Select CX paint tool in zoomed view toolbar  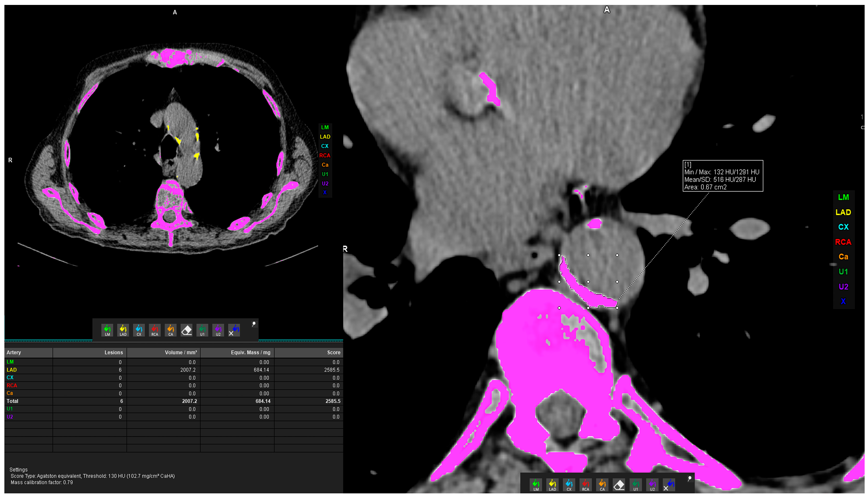(x=569, y=485)
